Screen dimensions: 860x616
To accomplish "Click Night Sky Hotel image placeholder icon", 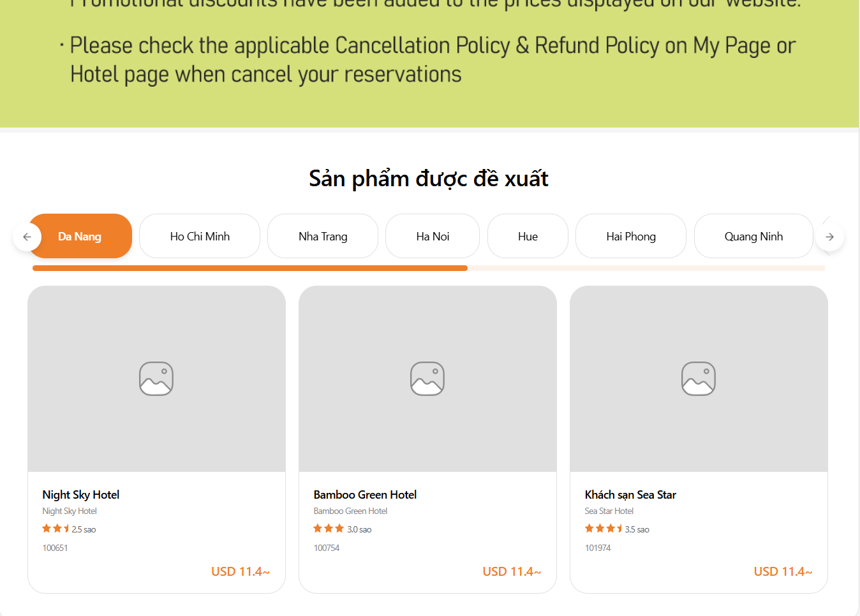I will 156,379.
